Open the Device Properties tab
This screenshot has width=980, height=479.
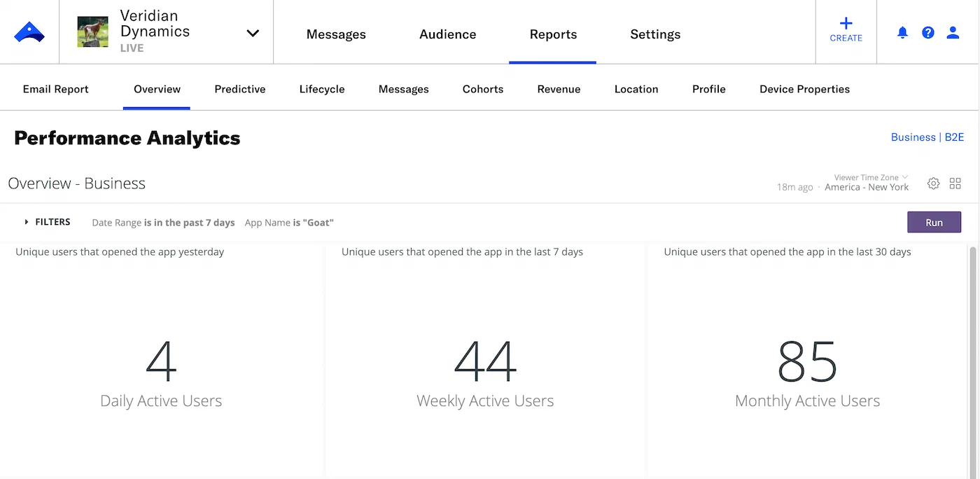pos(804,89)
